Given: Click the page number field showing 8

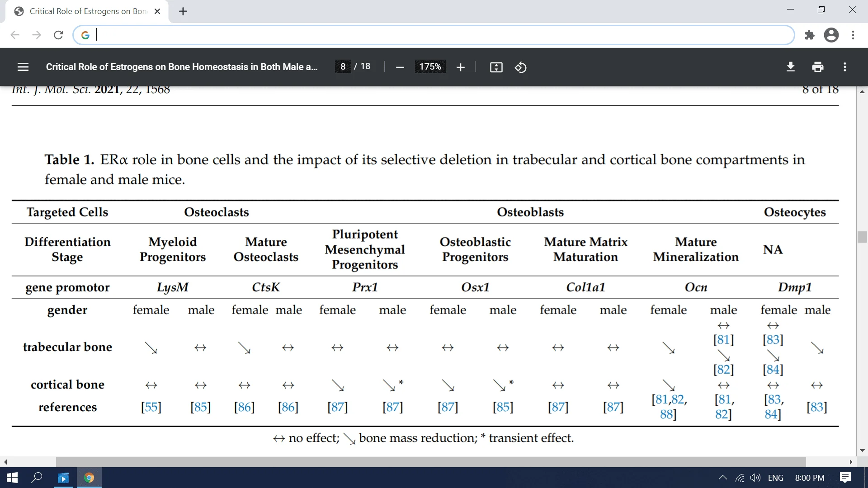Looking at the screenshot, I should click(x=343, y=66).
